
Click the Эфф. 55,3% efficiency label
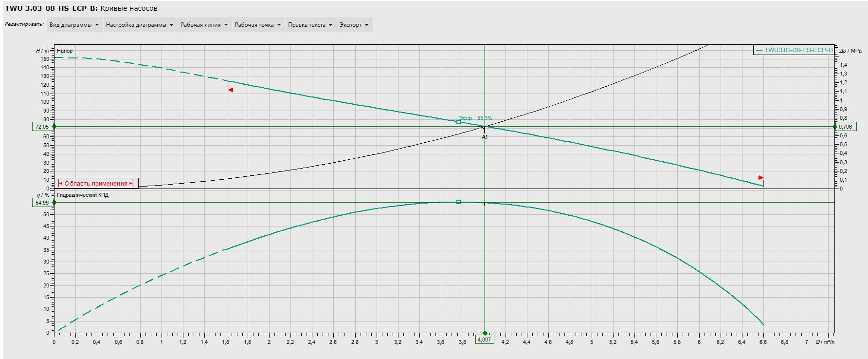[475, 118]
